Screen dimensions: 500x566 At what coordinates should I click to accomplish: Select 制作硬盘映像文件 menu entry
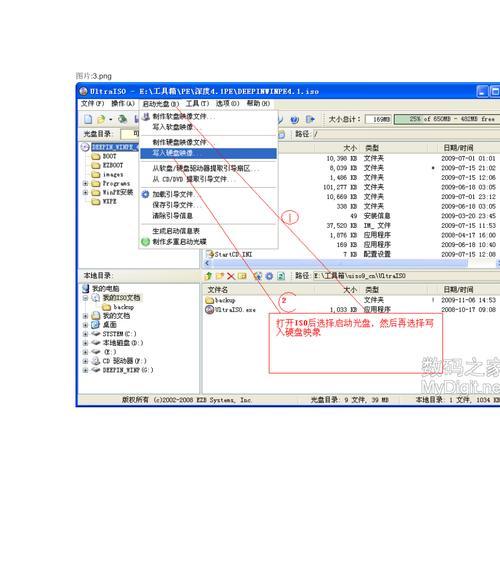point(208,142)
